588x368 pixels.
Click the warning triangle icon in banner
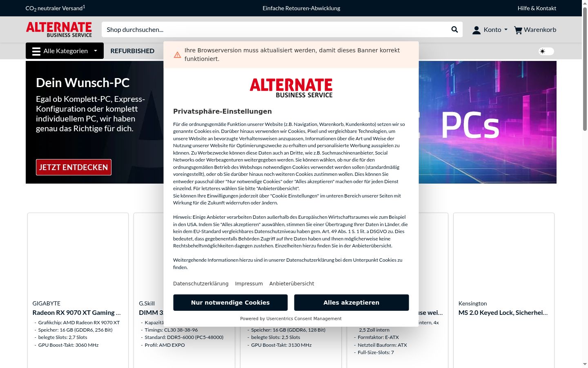(x=177, y=55)
